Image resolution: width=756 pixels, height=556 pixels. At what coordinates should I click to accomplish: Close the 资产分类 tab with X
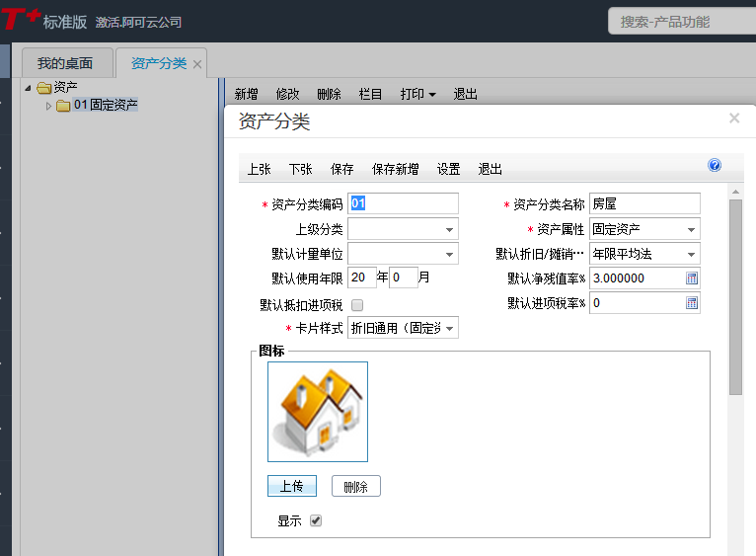(x=197, y=64)
